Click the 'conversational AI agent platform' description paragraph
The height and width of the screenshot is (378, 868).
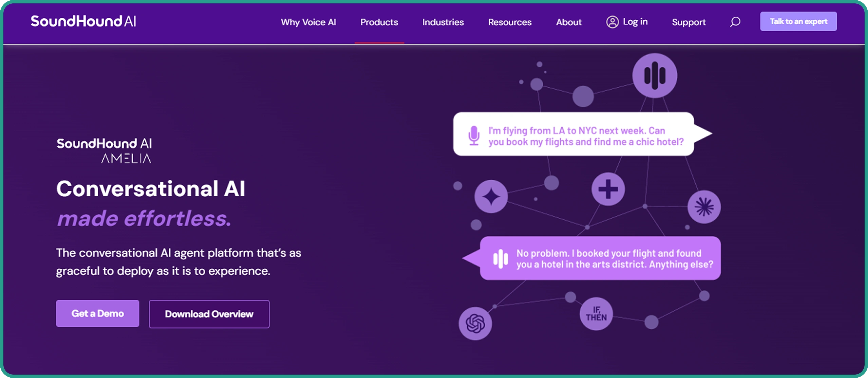click(178, 262)
